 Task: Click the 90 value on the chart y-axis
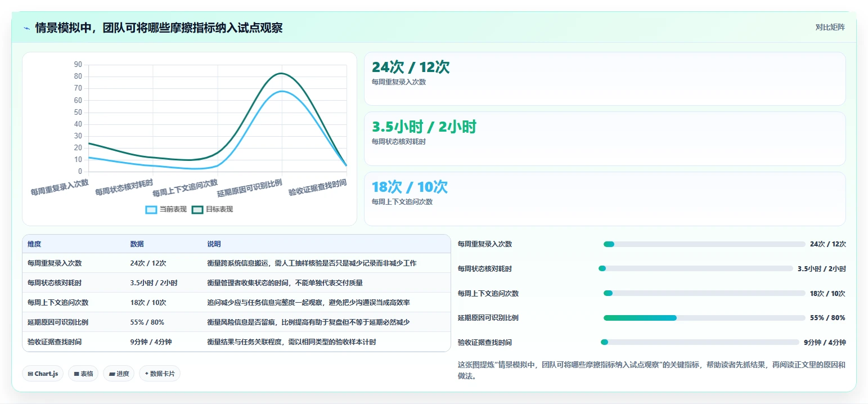pos(78,64)
